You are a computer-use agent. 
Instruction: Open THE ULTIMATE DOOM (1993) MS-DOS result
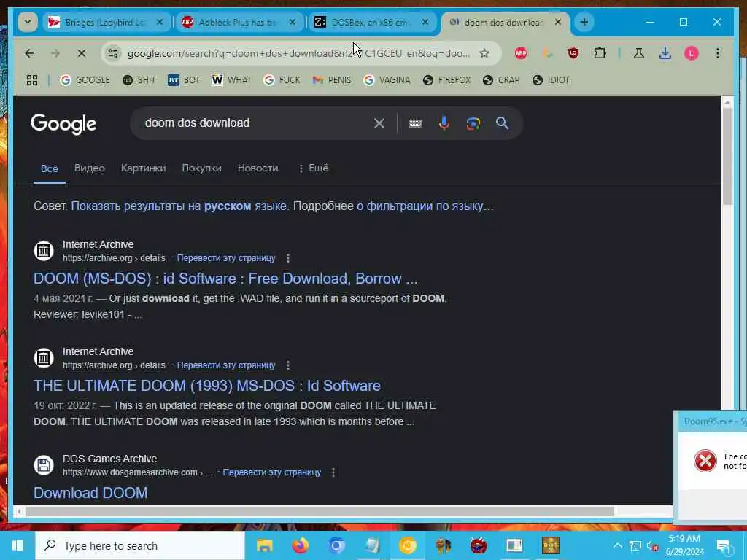pos(206,386)
